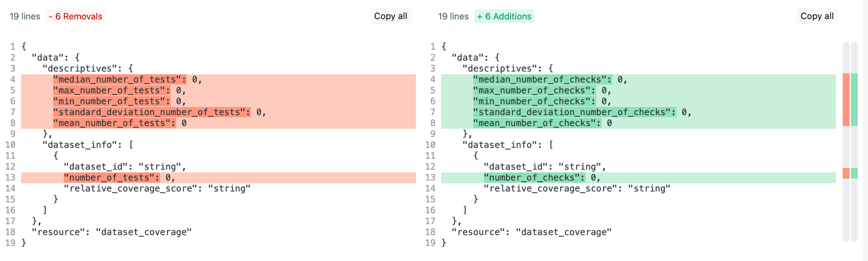Click the large green marker in minimap
Image resolution: width=868 pixels, height=261 pixels.
(x=854, y=100)
